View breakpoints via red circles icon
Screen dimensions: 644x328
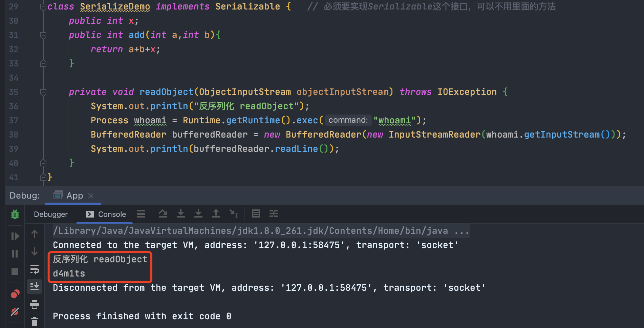tap(15, 294)
